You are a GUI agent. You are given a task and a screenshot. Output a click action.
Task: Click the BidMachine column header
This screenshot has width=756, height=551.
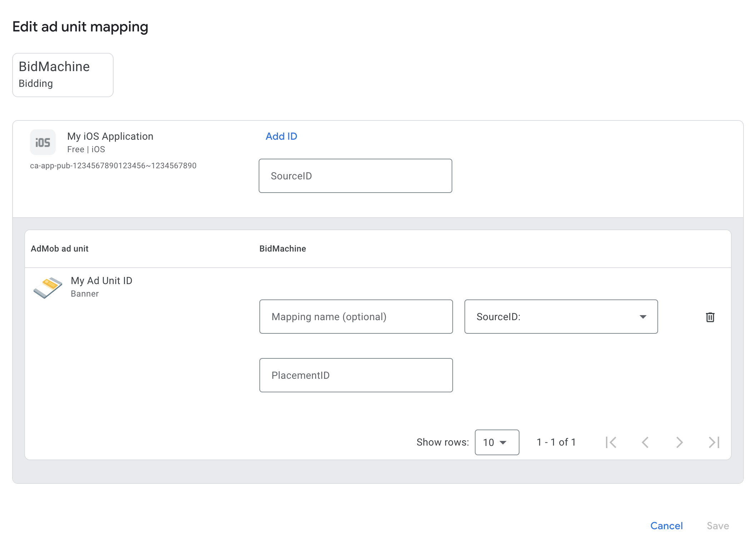pos(282,249)
